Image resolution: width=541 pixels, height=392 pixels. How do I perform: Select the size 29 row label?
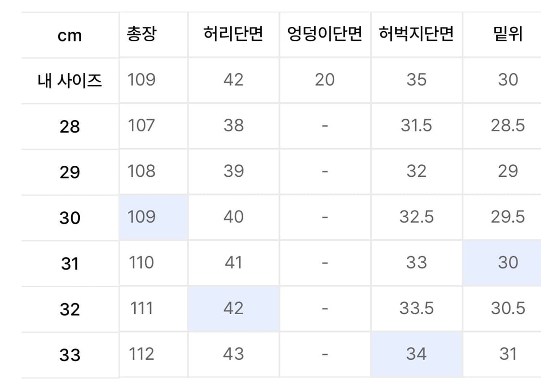tap(70, 172)
